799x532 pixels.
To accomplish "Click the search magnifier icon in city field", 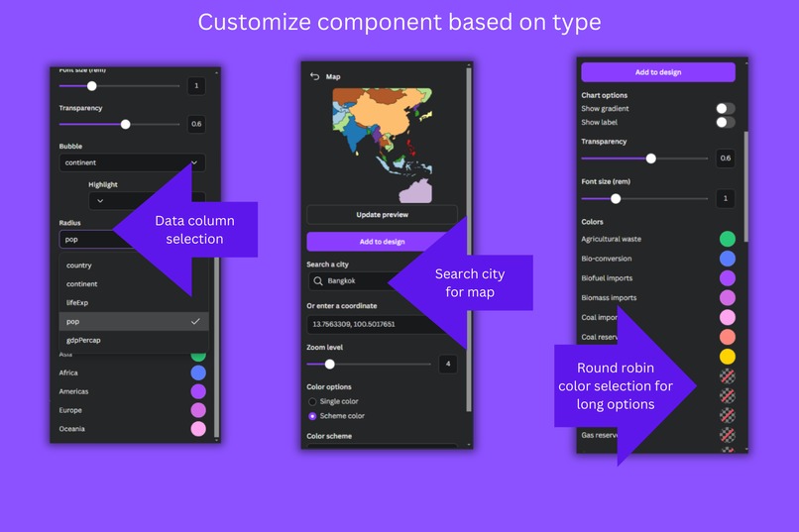I will tap(318, 281).
